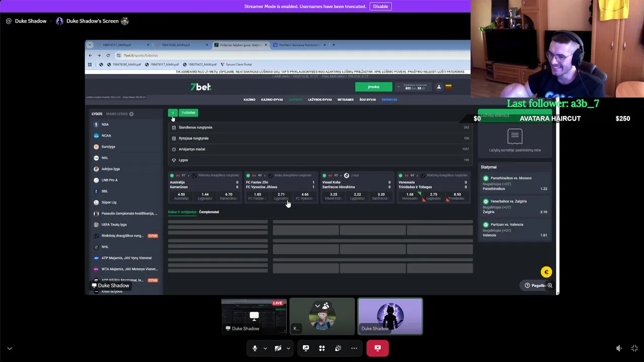The width and height of the screenshot is (644, 362).
Task: Open the Panathinaikos vs. Monaco bet
Action: click(x=514, y=183)
